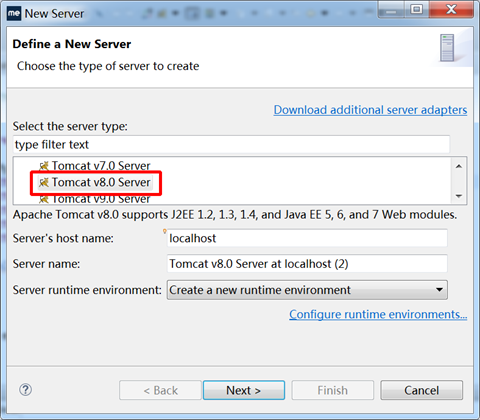Minimize the New Server dialog
Viewport: 480px width, 420px height.
tap(391, 9)
